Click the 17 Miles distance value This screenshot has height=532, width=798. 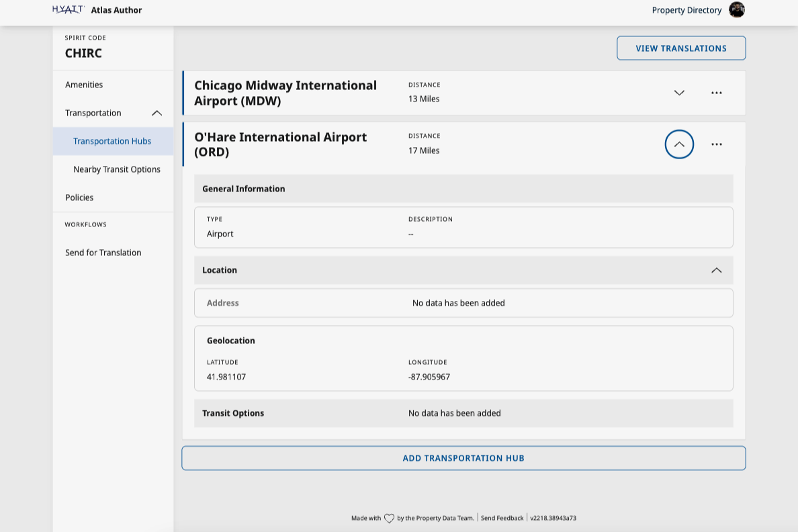(x=424, y=150)
